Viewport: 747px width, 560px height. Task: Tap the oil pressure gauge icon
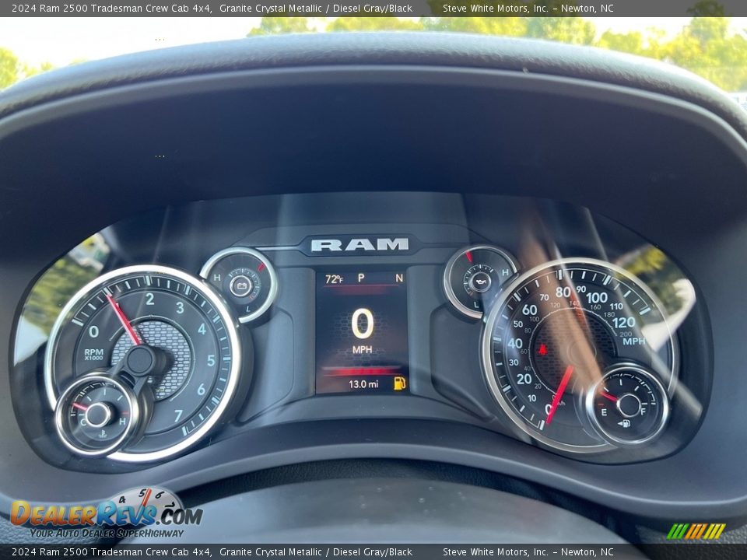point(479,282)
